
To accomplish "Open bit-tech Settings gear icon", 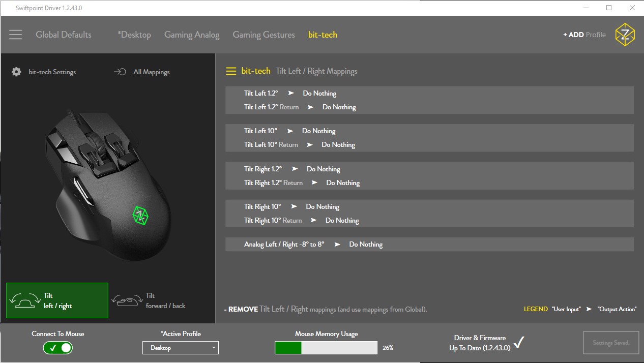I will pos(16,72).
